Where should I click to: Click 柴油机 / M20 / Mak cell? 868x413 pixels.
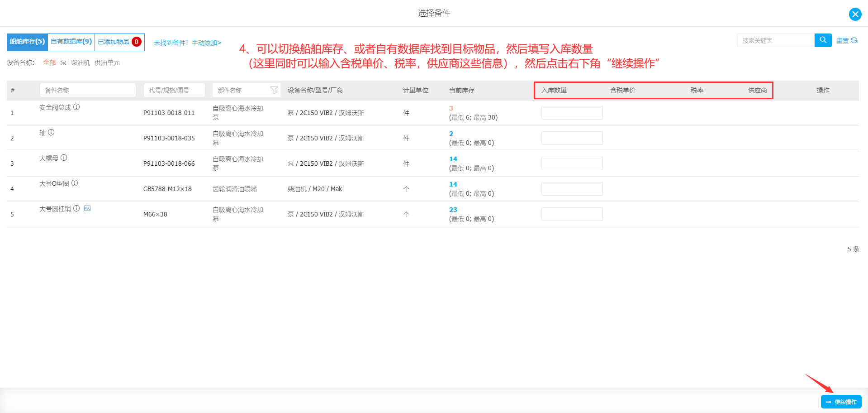[315, 189]
